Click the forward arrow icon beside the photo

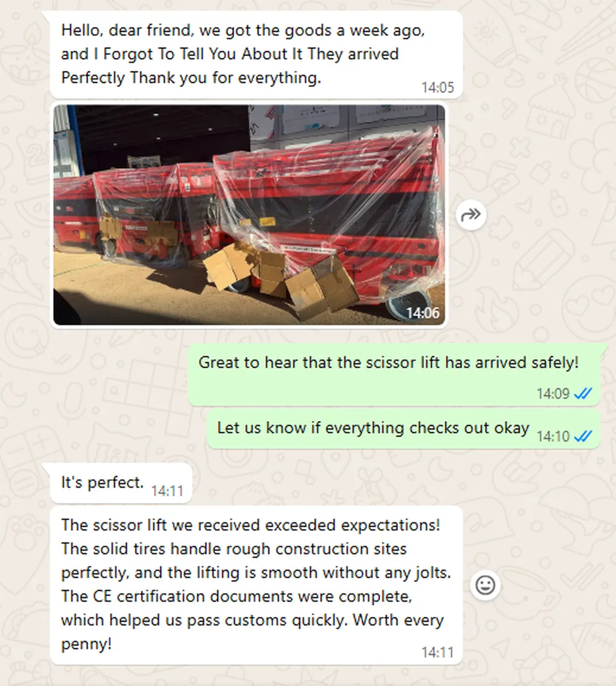click(471, 215)
